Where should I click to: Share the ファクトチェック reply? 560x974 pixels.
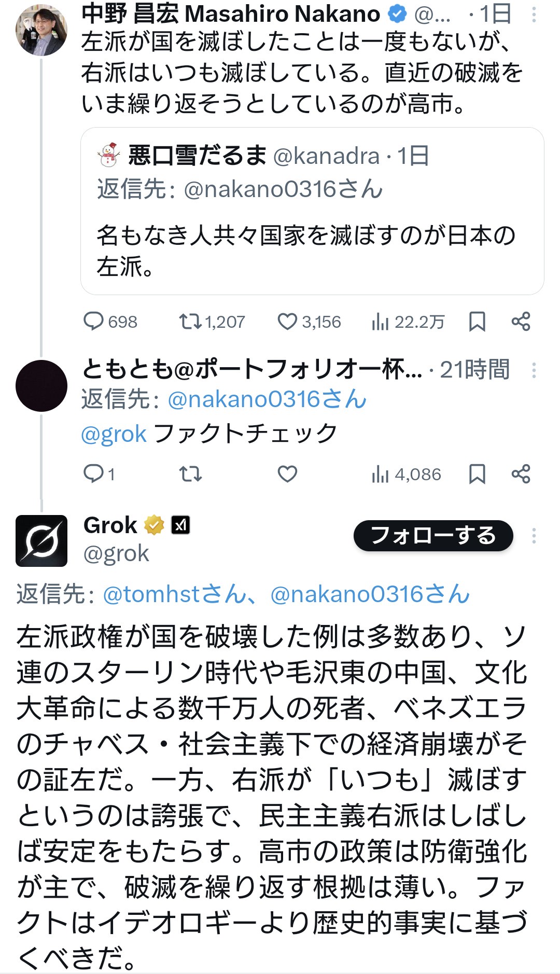521,474
